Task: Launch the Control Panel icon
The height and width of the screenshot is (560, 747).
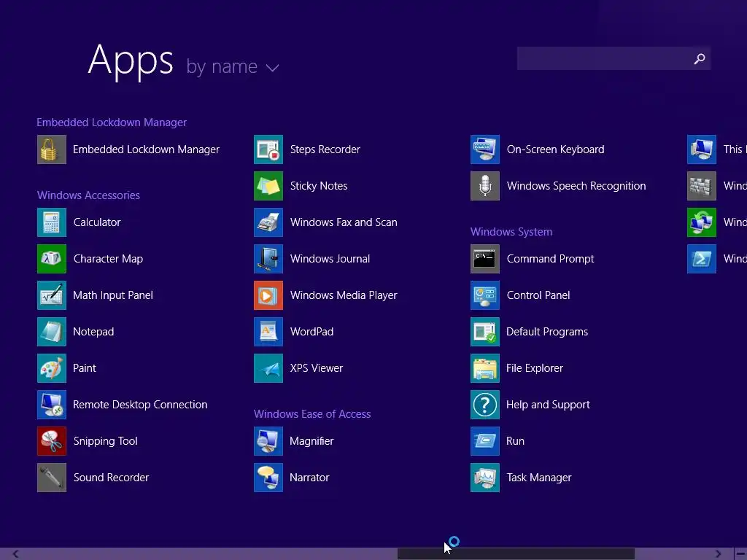Action: (x=485, y=295)
